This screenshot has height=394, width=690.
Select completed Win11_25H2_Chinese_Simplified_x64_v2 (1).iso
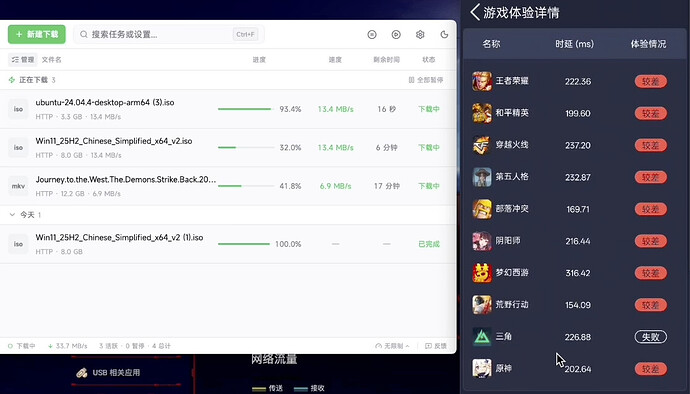click(119, 237)
